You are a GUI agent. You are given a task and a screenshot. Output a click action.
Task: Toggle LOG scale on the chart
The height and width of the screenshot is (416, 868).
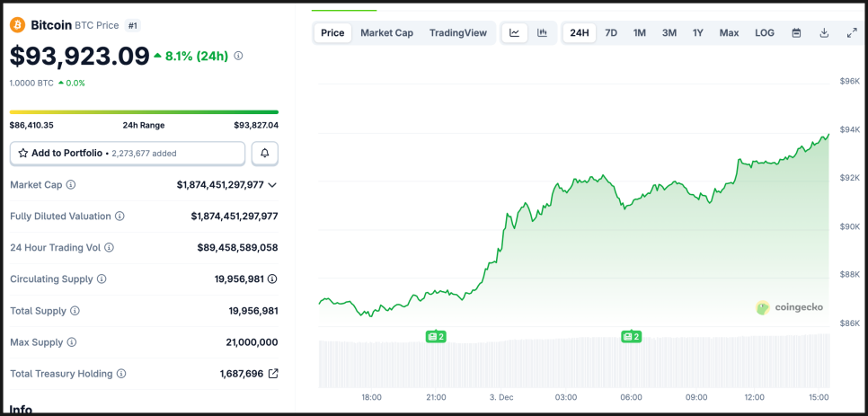pyautogui.click(x=765, y=33)
